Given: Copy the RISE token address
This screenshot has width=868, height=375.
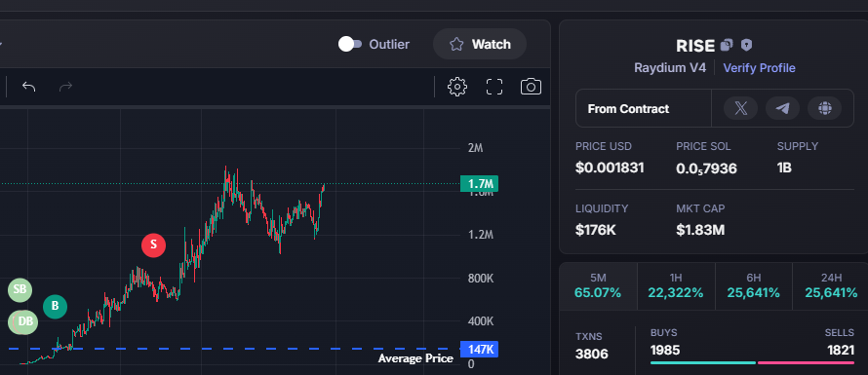Looking at the screenshot, I should (x=727, y=45).
